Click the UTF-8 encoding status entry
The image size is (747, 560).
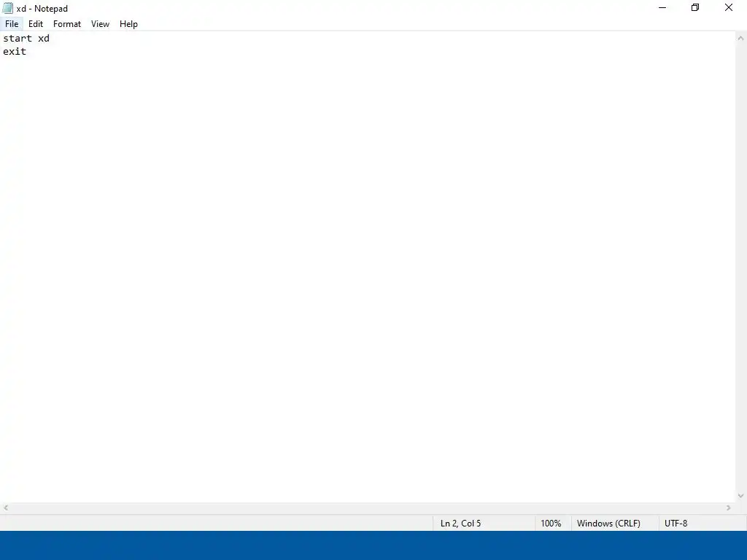[x=676, y=524]
